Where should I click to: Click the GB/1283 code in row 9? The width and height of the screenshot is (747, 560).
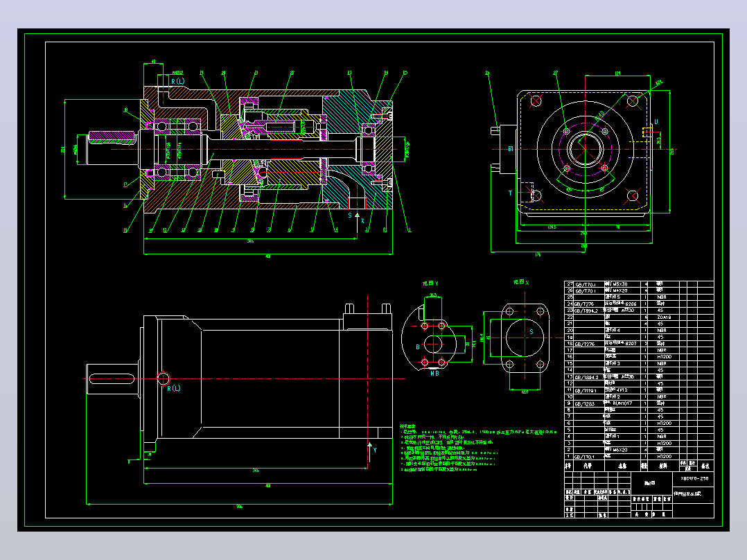tap(585, 403)
